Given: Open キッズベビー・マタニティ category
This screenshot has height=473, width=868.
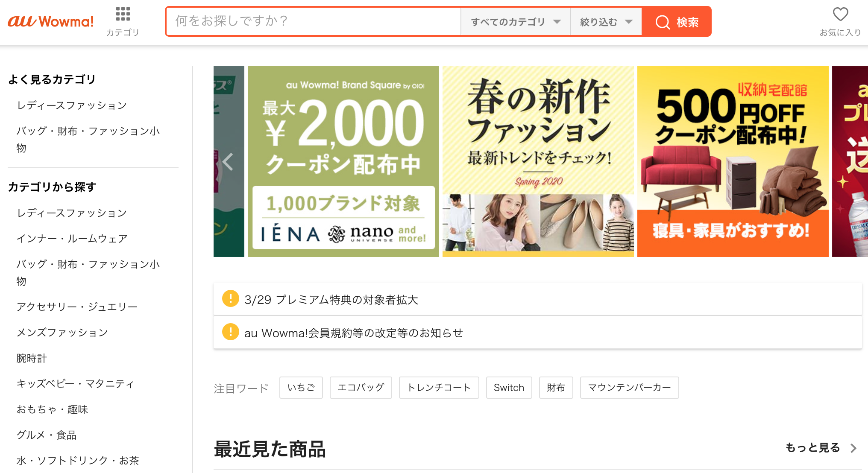Looking at the screenshot, I should click(75, 384).
